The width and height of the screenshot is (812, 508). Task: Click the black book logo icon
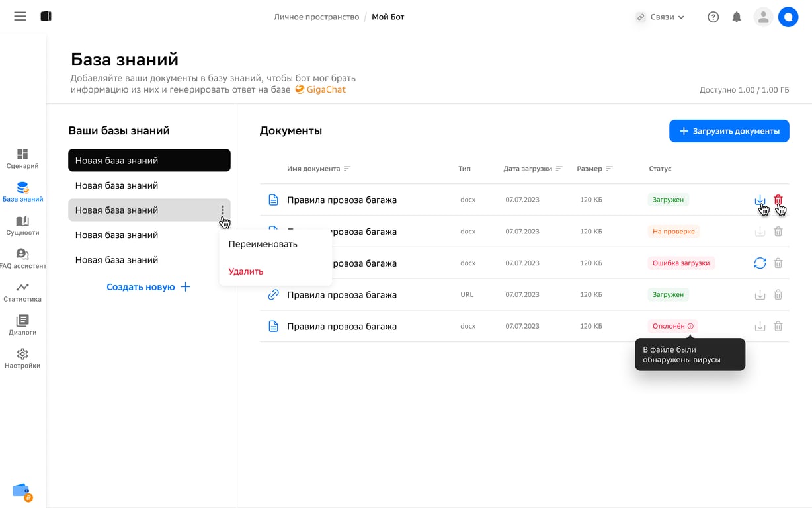point(46,17)
